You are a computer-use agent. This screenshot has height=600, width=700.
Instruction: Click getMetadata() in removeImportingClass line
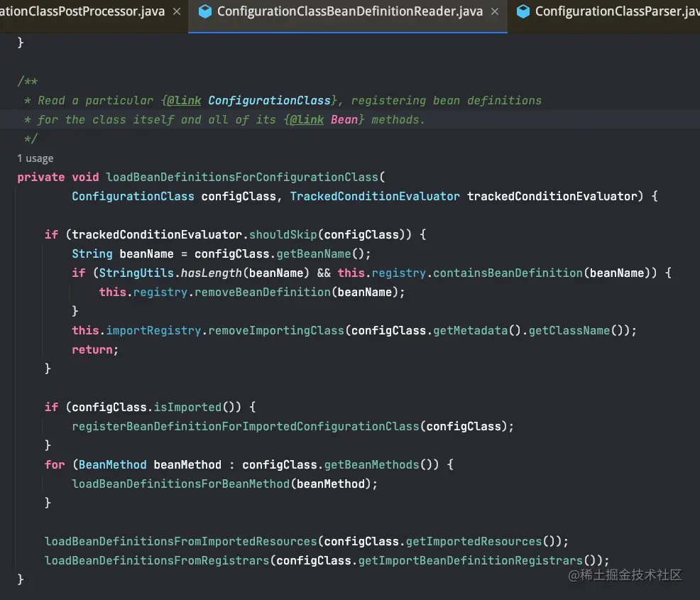(477, 331)
